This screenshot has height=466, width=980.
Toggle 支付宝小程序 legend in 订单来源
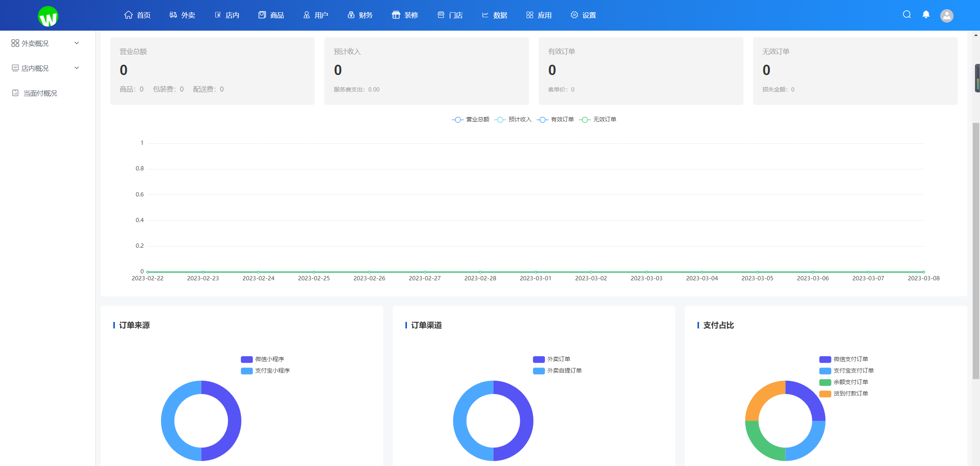(x=265, y=371)
